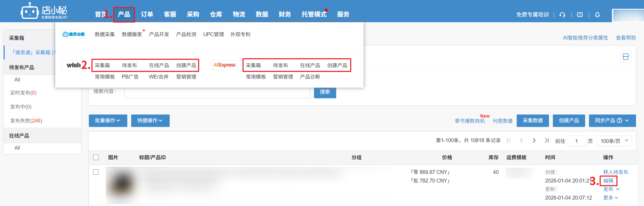
Task: Click the store icon button at right
Action: tap(625, 57)
